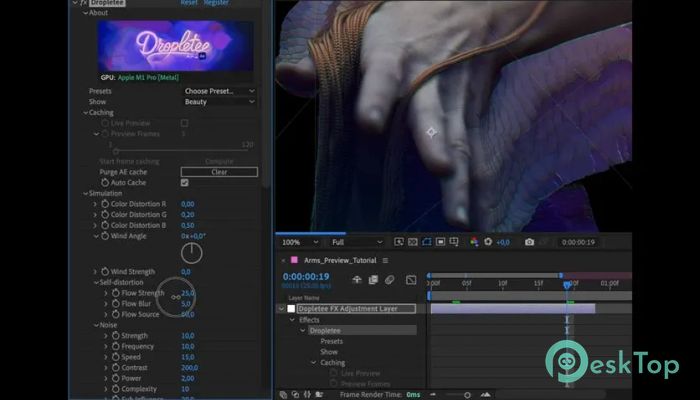This screenshot has width=700, height=400.
Task: Toggle in/out/duration braces icon at bottom
Action: pos(307,394)
